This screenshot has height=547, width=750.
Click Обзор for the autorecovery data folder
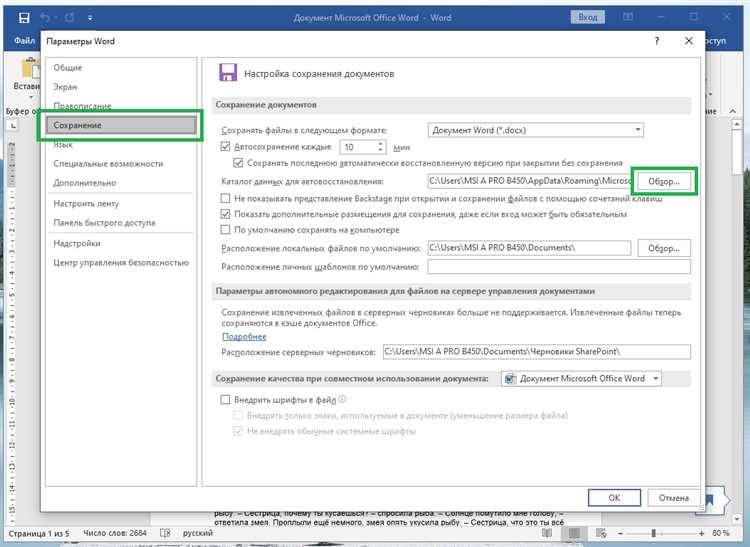pyautogui.click(x=664, y=181)
